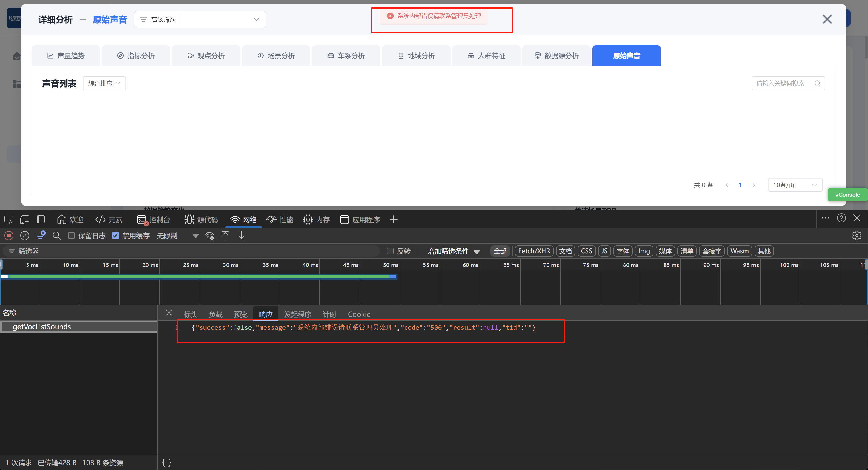Image resolution: width=868 pixels, height=470 pixels.
Task: Click the import HAR upload arrow
Action: click(225, 236)
